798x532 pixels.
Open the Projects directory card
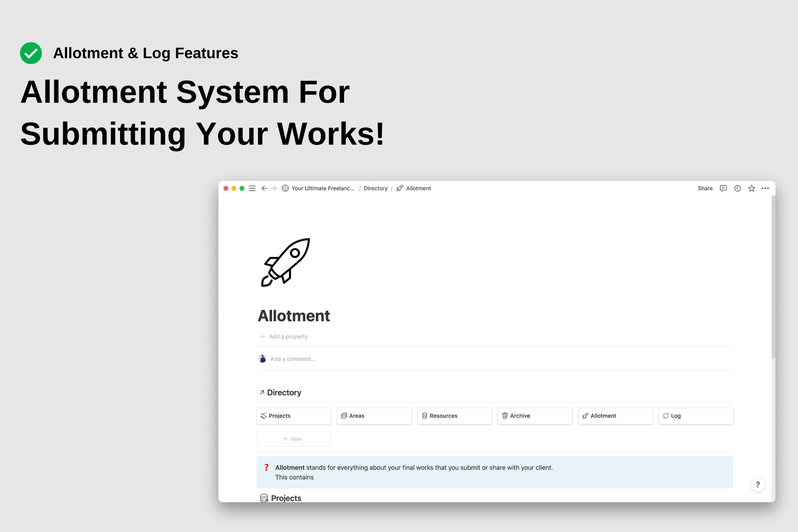pos(294,416)
